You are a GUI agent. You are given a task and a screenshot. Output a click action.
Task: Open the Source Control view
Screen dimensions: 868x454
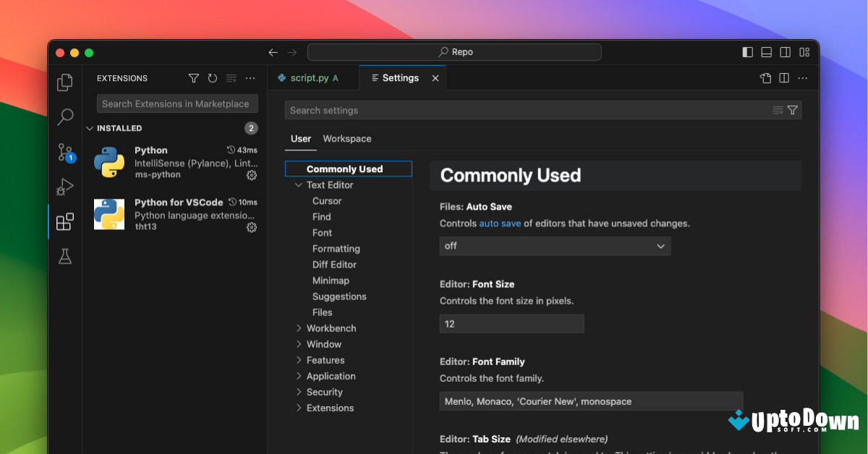point(64,152)
